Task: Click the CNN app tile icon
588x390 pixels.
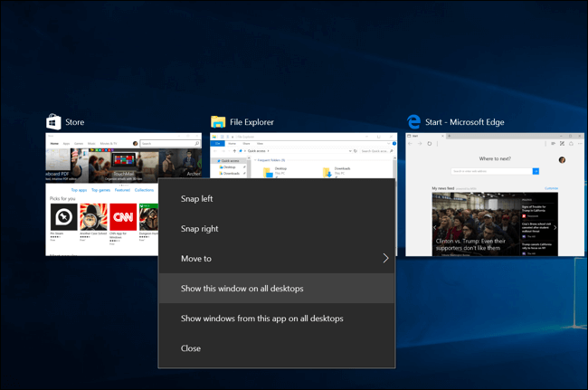Action: click(123, 217)
